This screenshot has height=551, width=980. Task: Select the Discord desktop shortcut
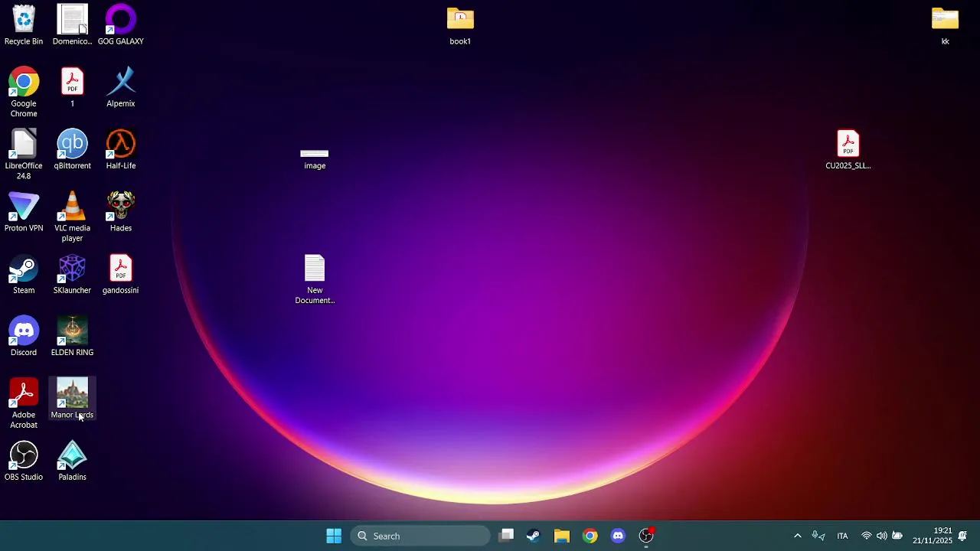tap(24, 337)
